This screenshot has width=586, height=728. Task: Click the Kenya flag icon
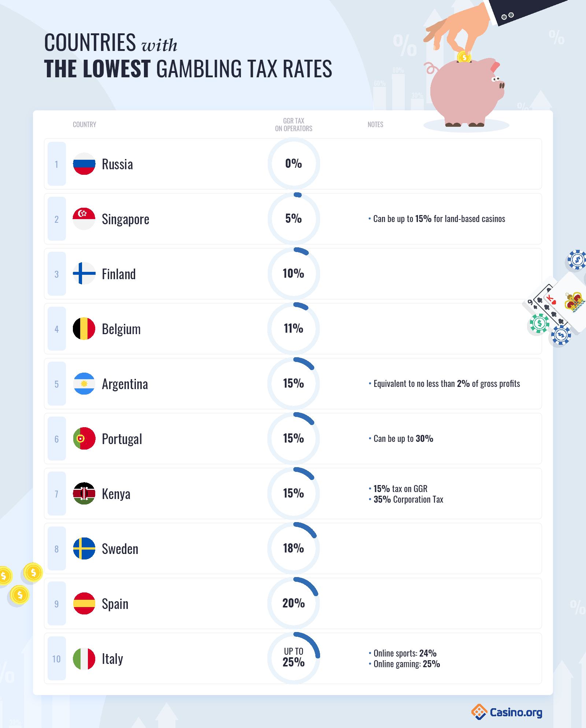84,494
